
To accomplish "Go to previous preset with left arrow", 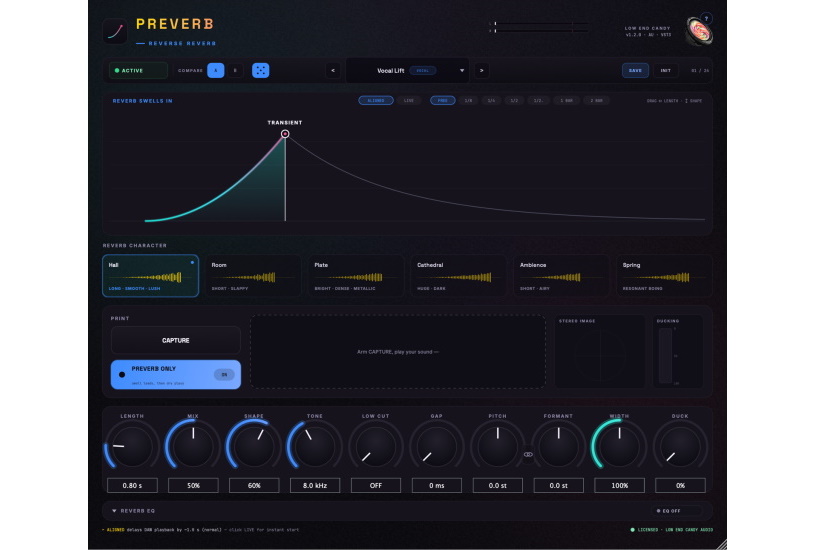I will [x=333, y=70].
